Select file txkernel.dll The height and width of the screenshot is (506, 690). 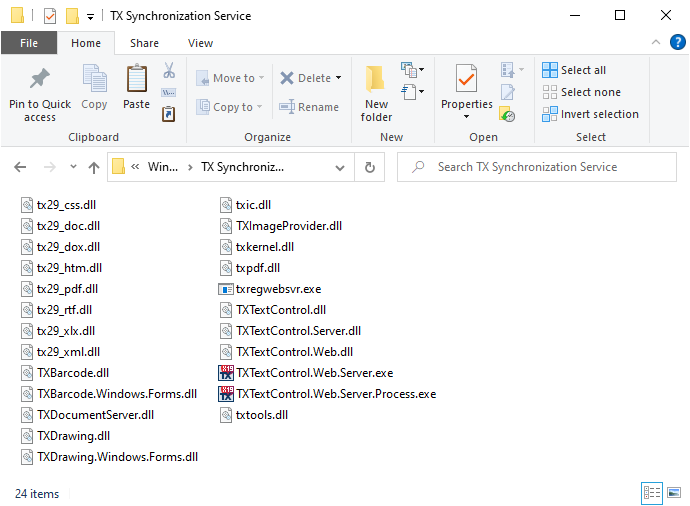click(257, 247)
